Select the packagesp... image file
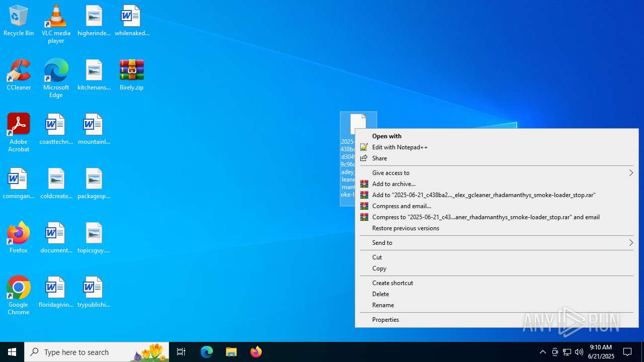644x362 pixels. click(x=94, y=184)
